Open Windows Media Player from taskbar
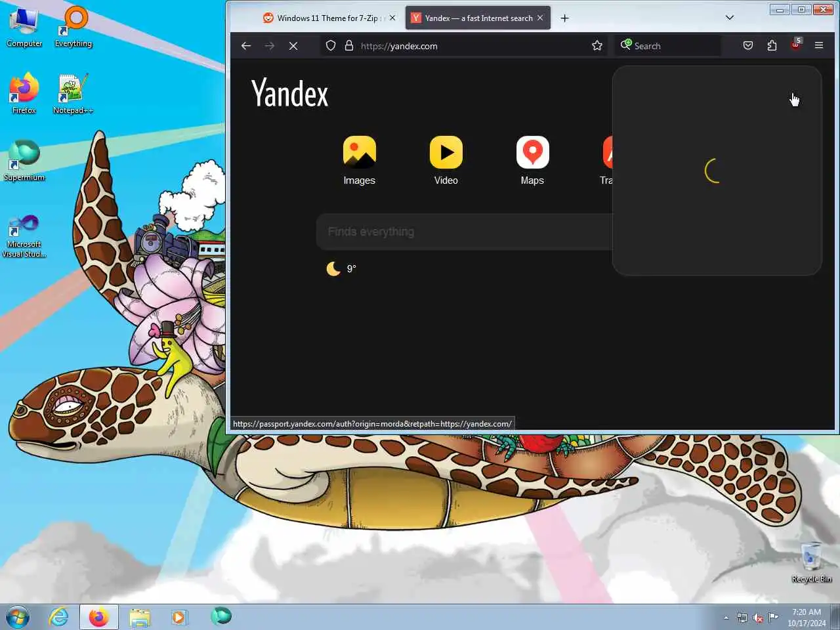Screen dimensions: 840x630 (x=178, y=617)
